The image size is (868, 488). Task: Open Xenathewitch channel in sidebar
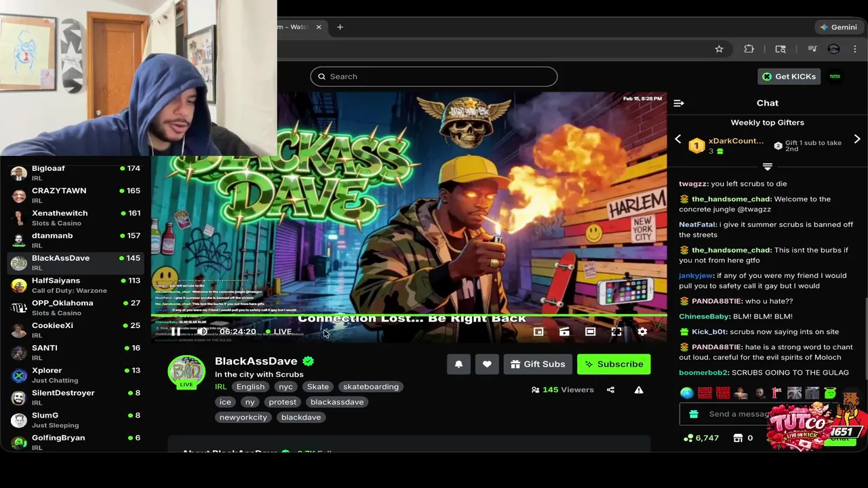click(75, 218)
